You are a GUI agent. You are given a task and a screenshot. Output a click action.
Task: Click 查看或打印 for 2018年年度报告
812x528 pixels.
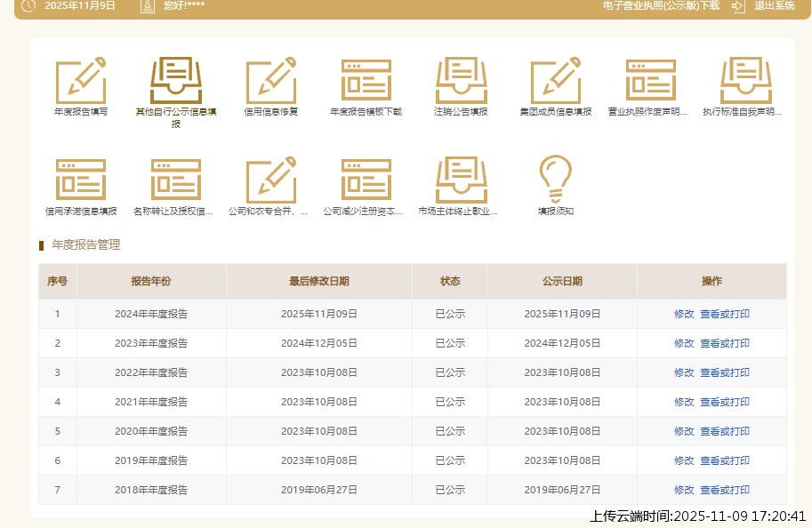point(725,490)
